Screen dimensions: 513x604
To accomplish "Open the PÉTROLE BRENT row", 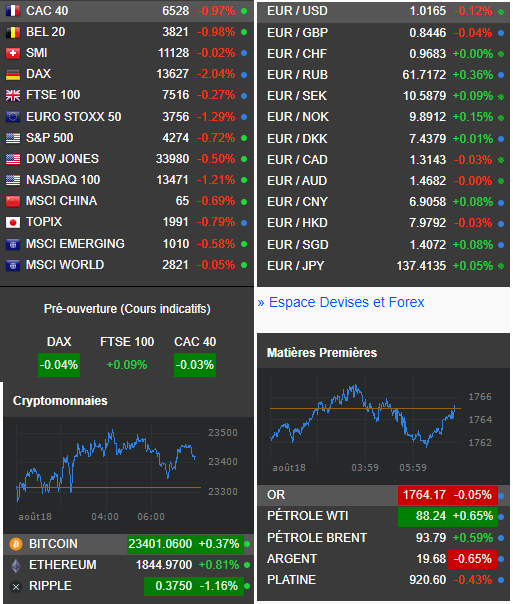I will click(x=383, y=538).
